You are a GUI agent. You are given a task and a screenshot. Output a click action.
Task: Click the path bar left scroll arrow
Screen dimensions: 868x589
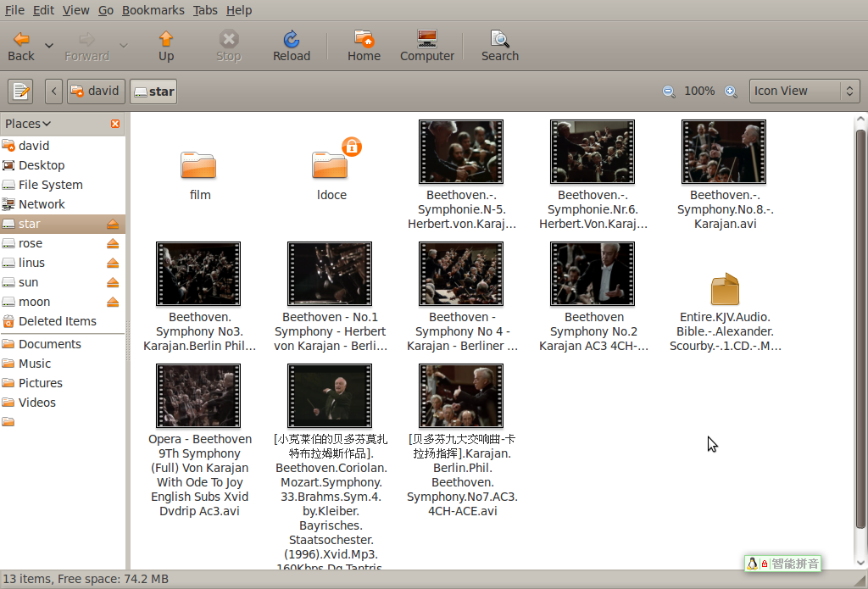pyautogui.click(x=53, y=92)
